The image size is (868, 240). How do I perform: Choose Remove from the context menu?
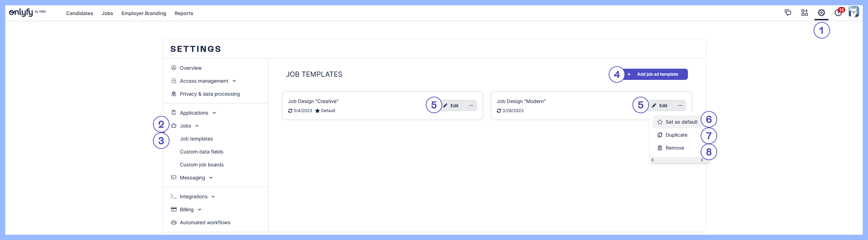pyautogui.click(x=674, y=148)
